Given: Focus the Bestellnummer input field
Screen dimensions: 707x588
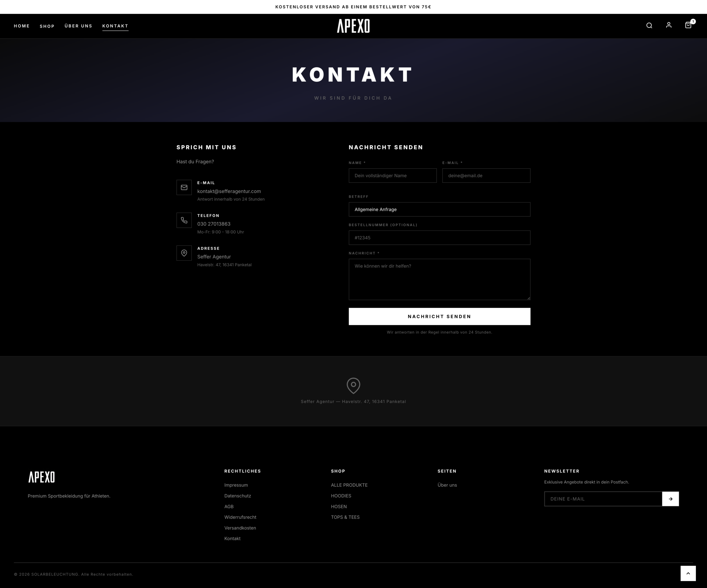Looking at the screenshot, I should click(439, 238).
